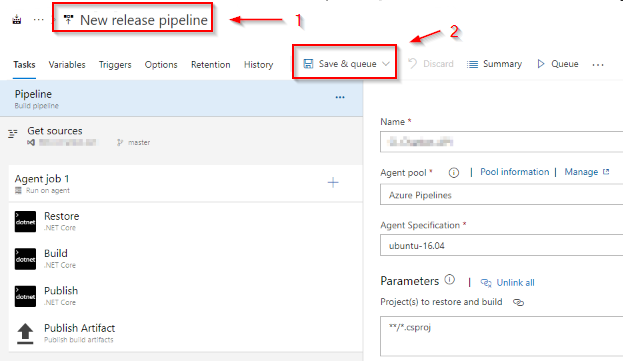Add a task to Agent job 1
The image size is (623, 361).
(x=333, y=183)
